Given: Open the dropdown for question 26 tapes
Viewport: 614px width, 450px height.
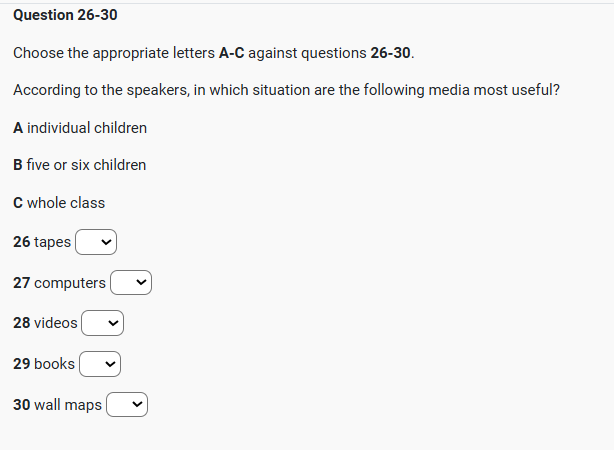Looking at the screenshot, I should click(96, 242).
